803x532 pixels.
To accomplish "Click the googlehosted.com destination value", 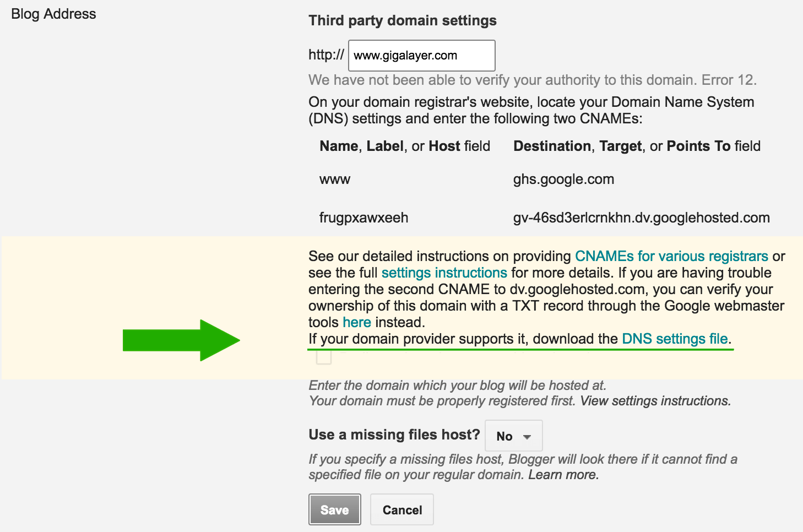I will point(641,218).
